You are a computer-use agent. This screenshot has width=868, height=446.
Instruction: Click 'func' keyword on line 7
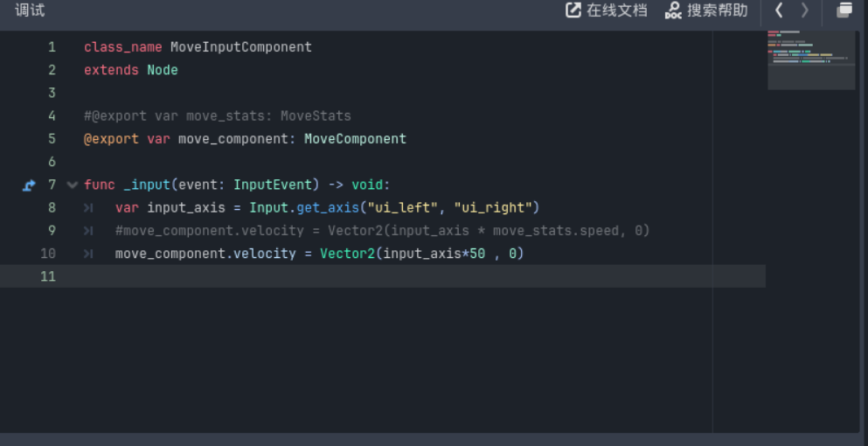[100, 185]
